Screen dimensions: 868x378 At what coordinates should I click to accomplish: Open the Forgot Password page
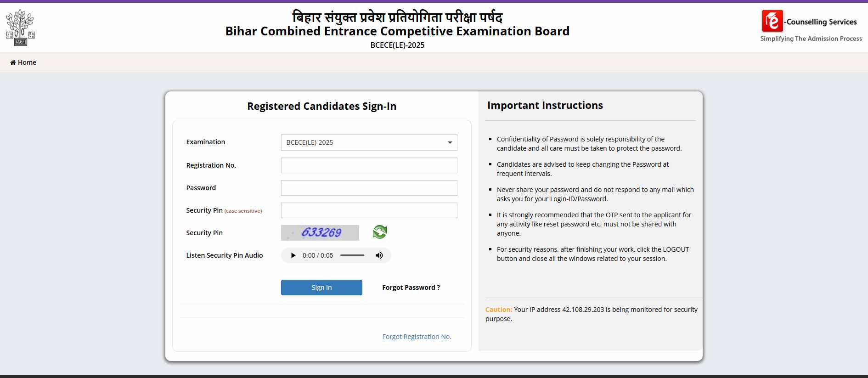tap(411, 287)
